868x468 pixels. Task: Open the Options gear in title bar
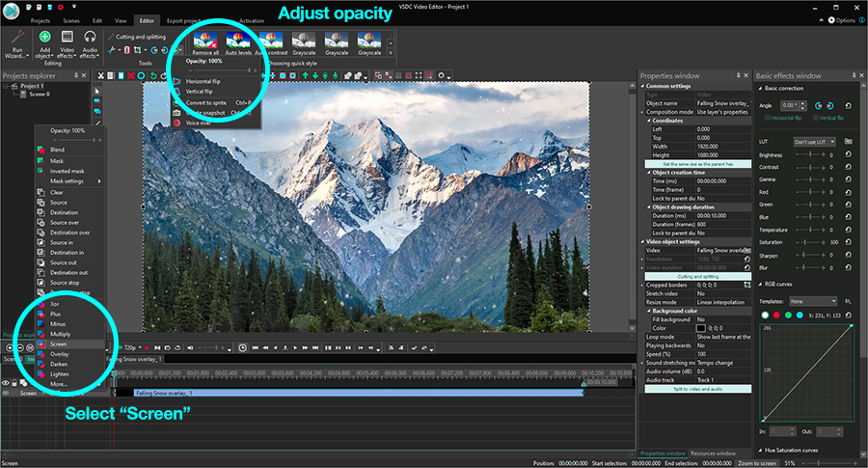[831, 20]
